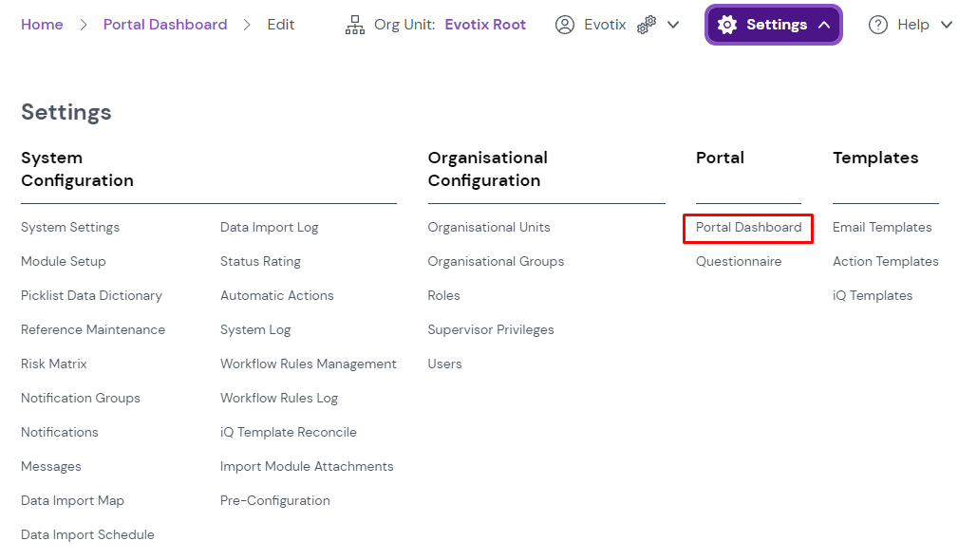Expand the Help dropdown chevron
977x560 pixels.
(x=946, y=25)
